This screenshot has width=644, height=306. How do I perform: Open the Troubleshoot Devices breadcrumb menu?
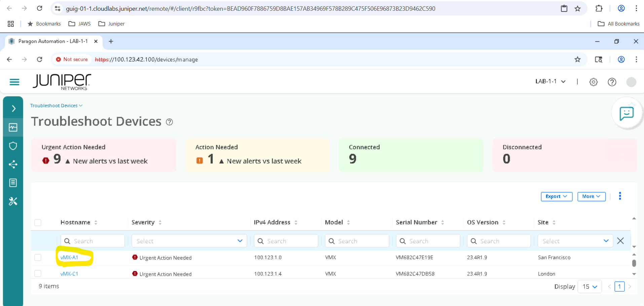click(56, 105)
